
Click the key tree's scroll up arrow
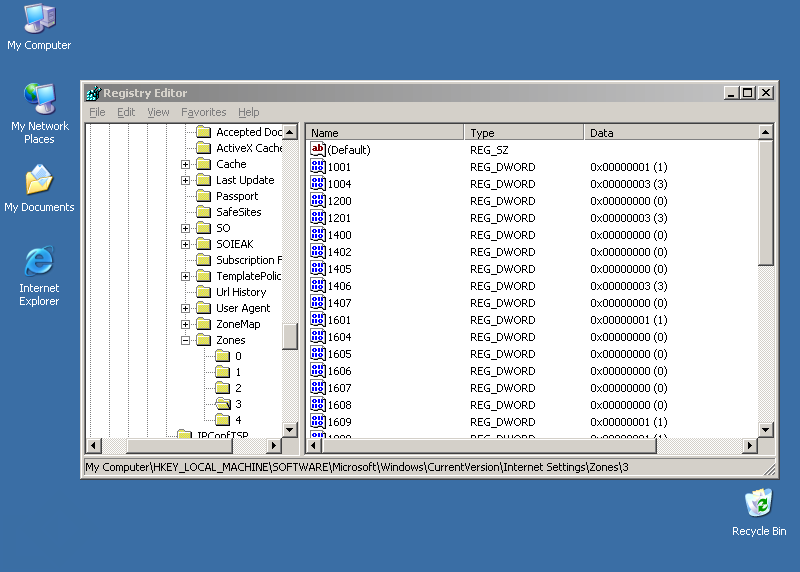[x=290, y=132]
